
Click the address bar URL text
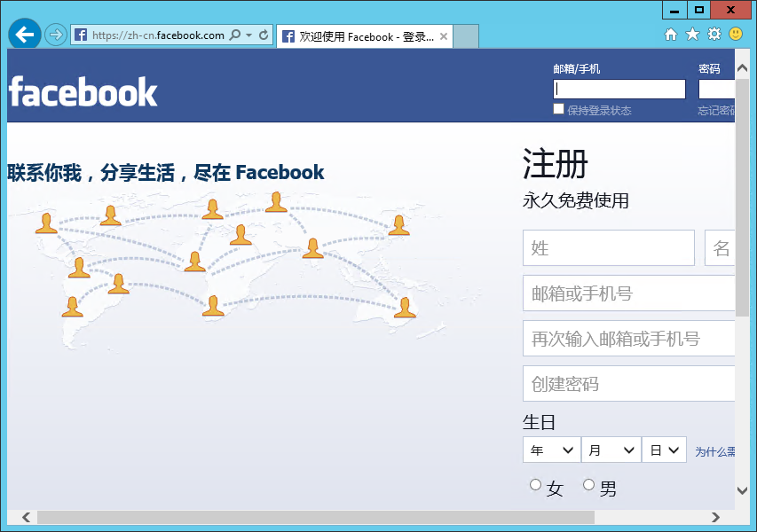tap(158, 35)
